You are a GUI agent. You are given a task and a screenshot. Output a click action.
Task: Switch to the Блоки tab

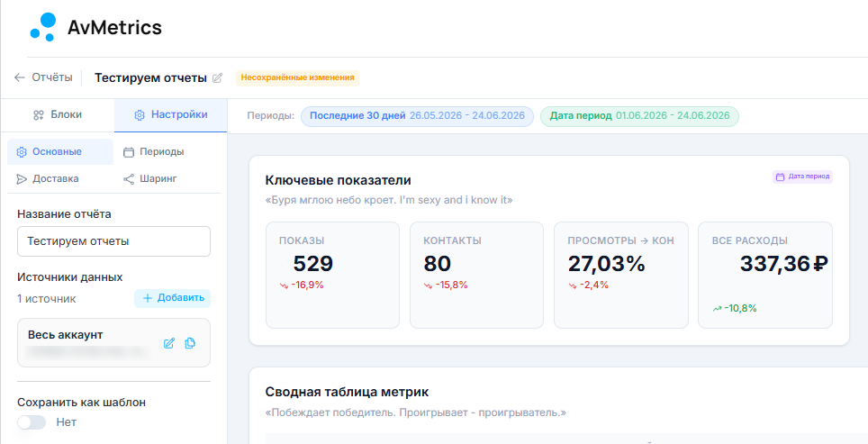click(58, 115)
